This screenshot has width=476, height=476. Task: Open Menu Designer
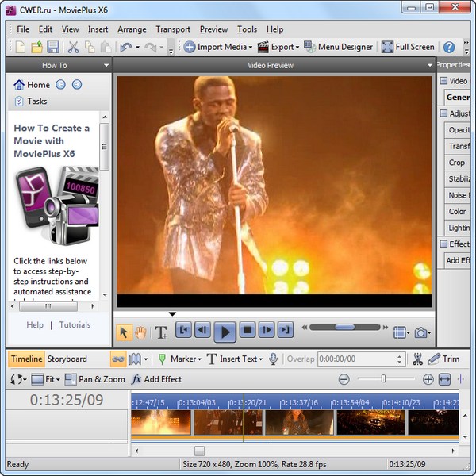tap(338, 48)
